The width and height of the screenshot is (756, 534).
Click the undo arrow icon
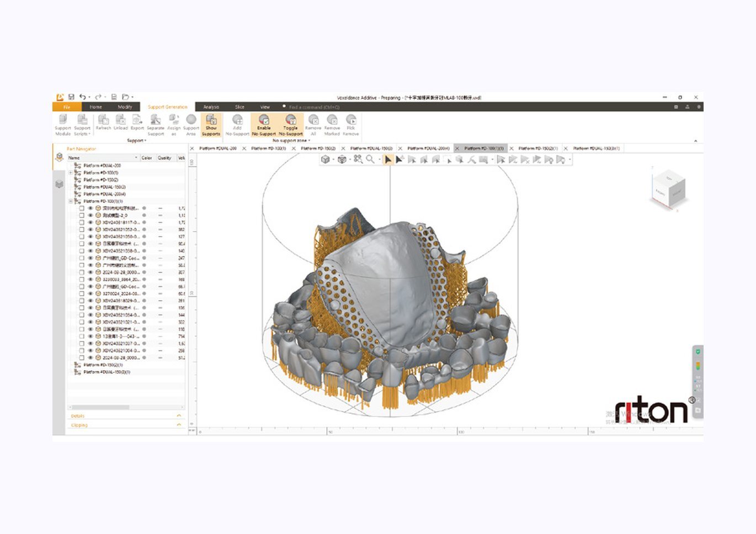pyautogui.click(x=82, y=97)
